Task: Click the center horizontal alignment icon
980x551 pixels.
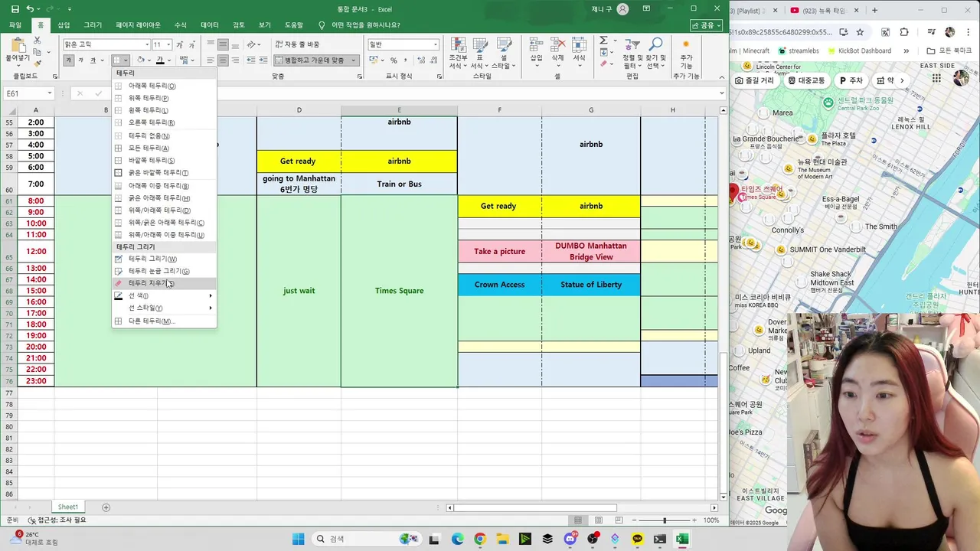Action: coord(223,60)
